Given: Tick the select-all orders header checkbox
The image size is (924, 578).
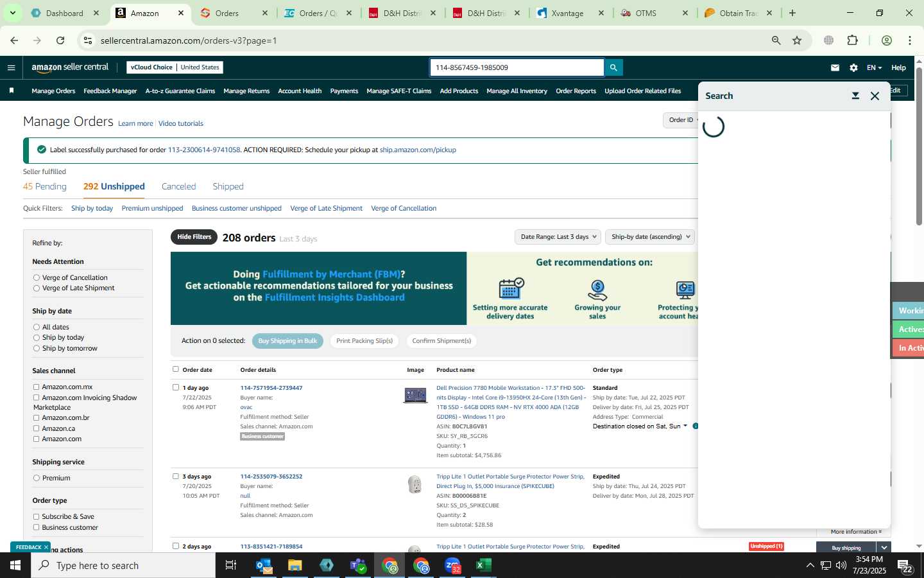Looking at the screenshot, I should pyautogui.click(x=176, y=369).
